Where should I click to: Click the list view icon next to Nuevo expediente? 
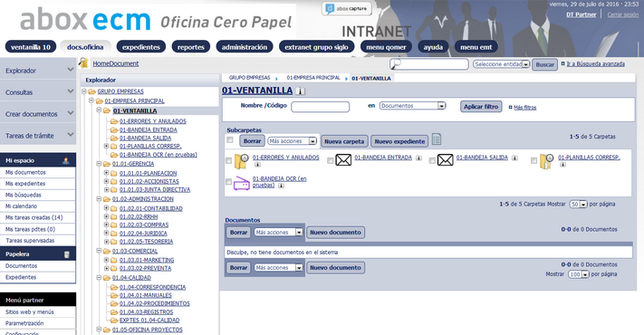437,139
